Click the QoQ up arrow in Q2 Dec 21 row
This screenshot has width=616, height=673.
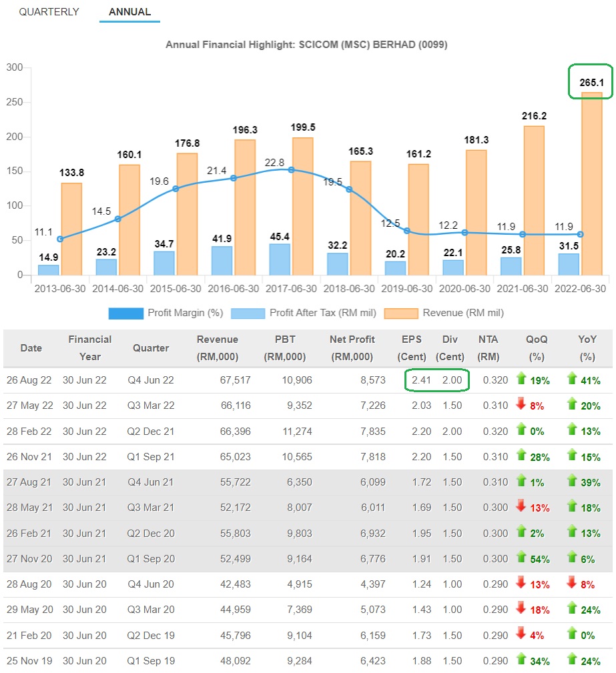coord(521,429)
